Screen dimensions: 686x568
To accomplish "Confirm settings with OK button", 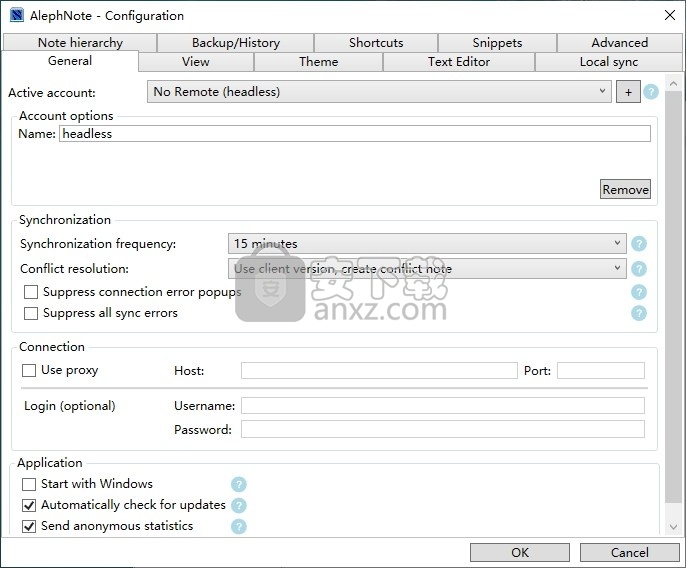I will (x=520, y=553).
